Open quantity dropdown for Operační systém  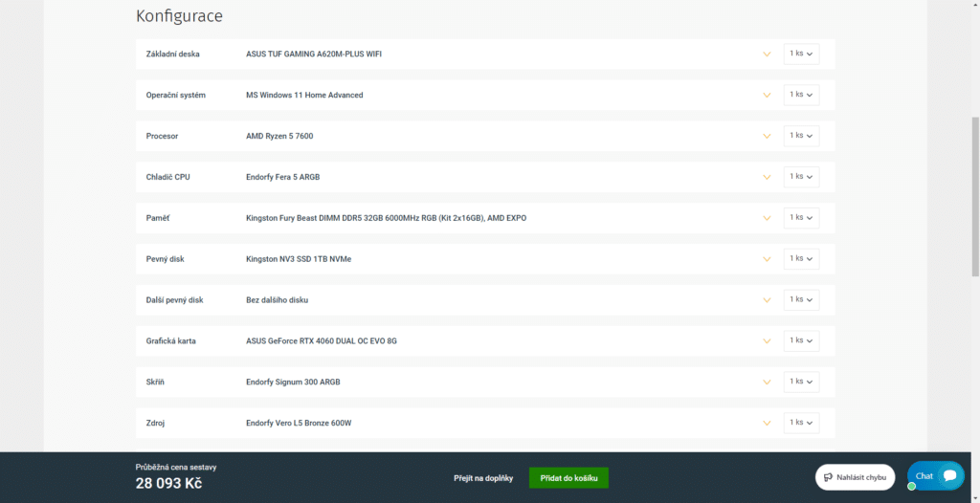click(x=801, y=95)
